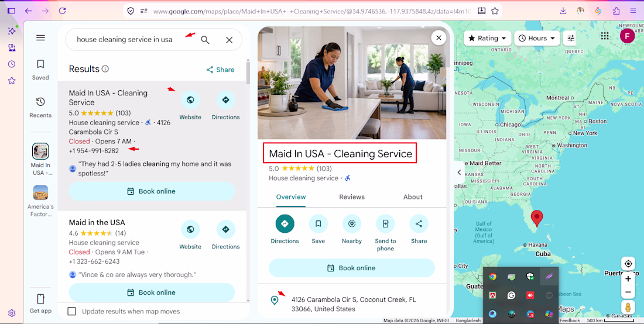Click the Grammarly icon in tray popup
This screenshot has height=324, width=644.
tap(511, 295)
